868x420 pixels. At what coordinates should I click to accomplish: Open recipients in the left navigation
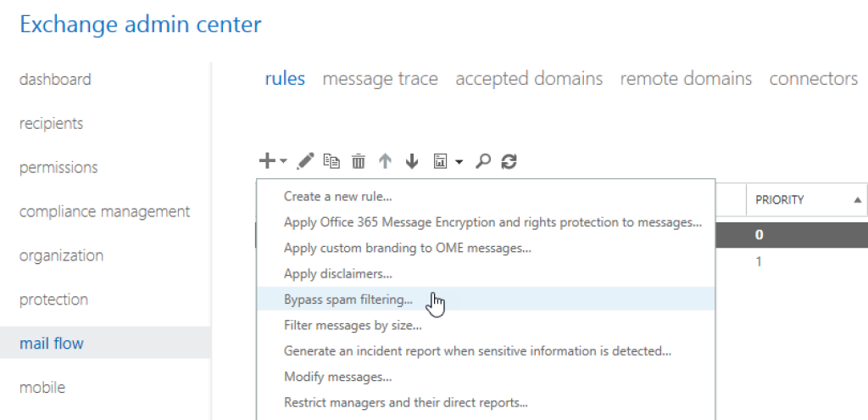[51, 124]
